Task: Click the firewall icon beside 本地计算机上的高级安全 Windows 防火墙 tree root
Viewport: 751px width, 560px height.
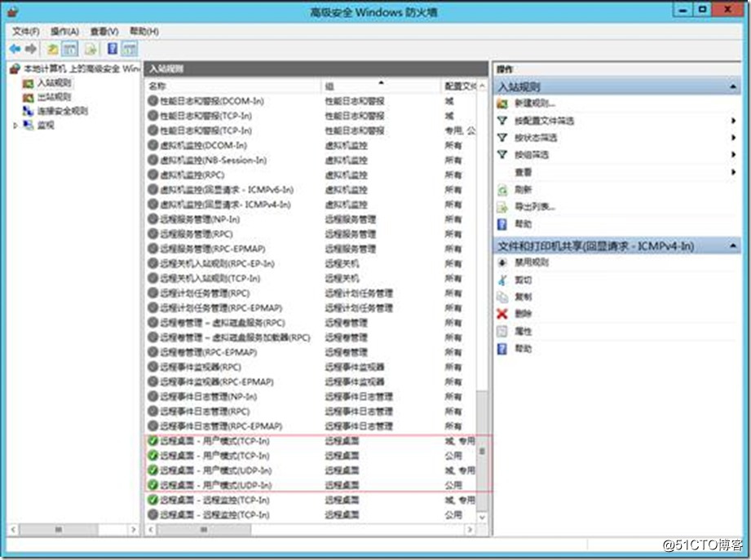Action: coord(15,69)
